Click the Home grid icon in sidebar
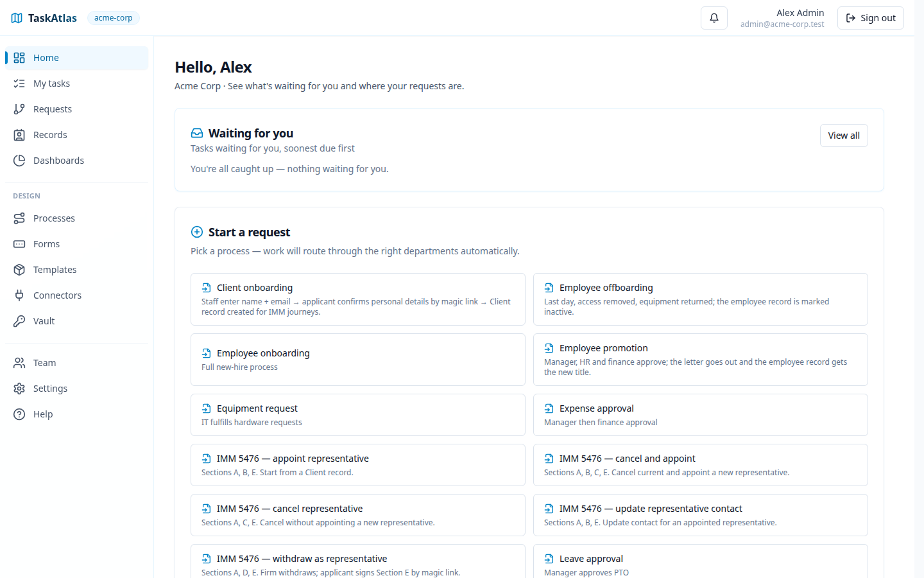 pos(19,58)
